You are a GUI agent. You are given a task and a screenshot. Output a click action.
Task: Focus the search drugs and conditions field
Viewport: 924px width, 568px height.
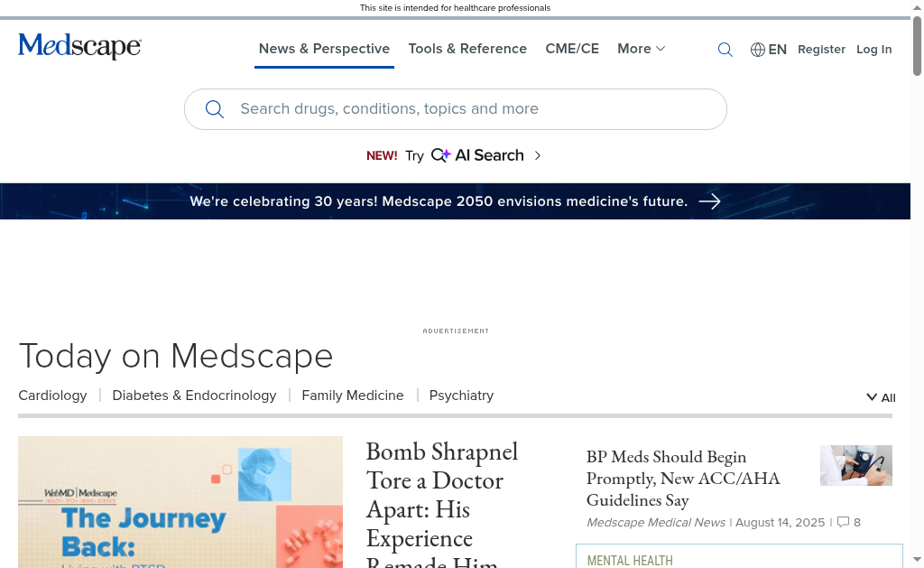point(455,109)
